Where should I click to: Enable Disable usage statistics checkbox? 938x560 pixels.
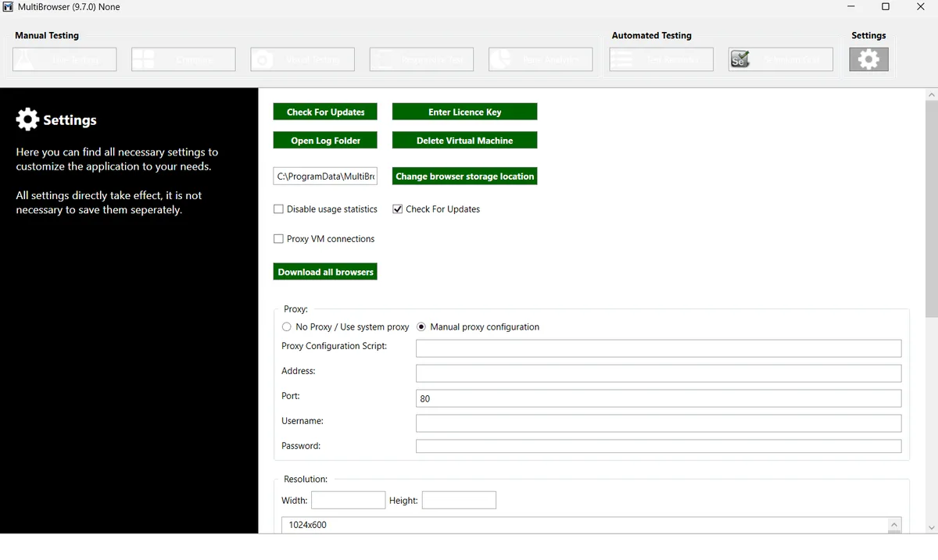point(278,209)
